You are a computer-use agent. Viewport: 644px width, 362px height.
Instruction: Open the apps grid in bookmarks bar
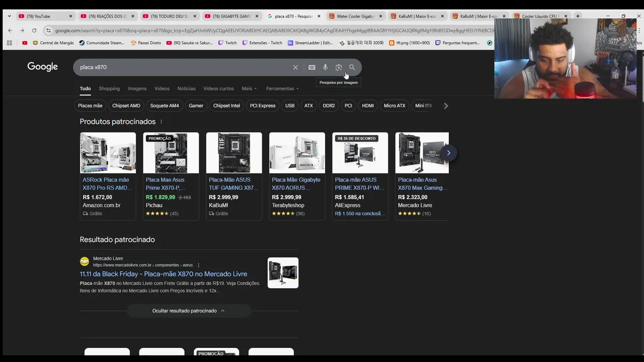(x=9, y=43)
